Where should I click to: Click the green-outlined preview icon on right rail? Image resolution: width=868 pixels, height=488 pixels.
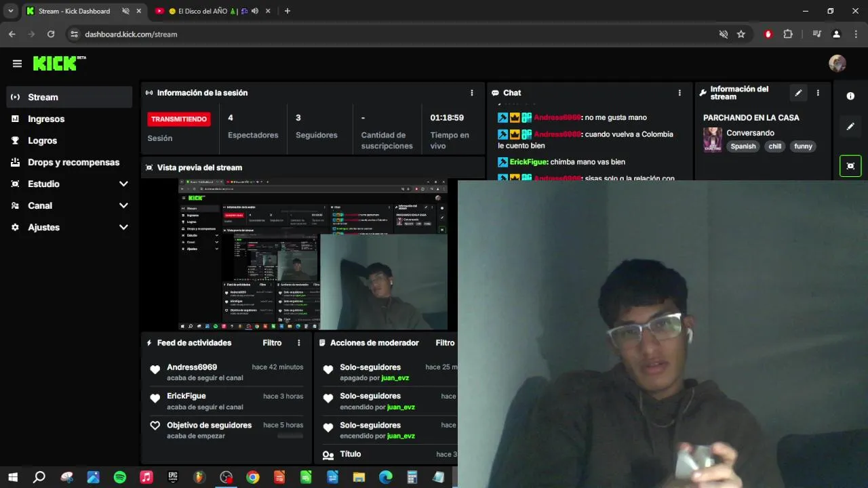click(x=850, y=166)
